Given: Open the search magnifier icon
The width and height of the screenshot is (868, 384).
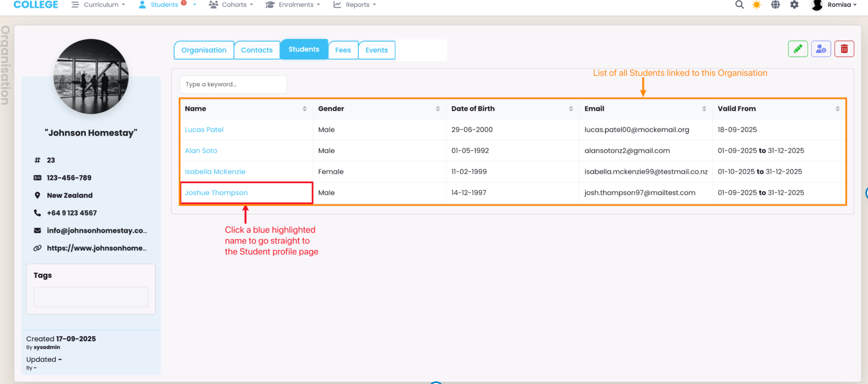Looking at the screenshot, I should click(739, 5).
